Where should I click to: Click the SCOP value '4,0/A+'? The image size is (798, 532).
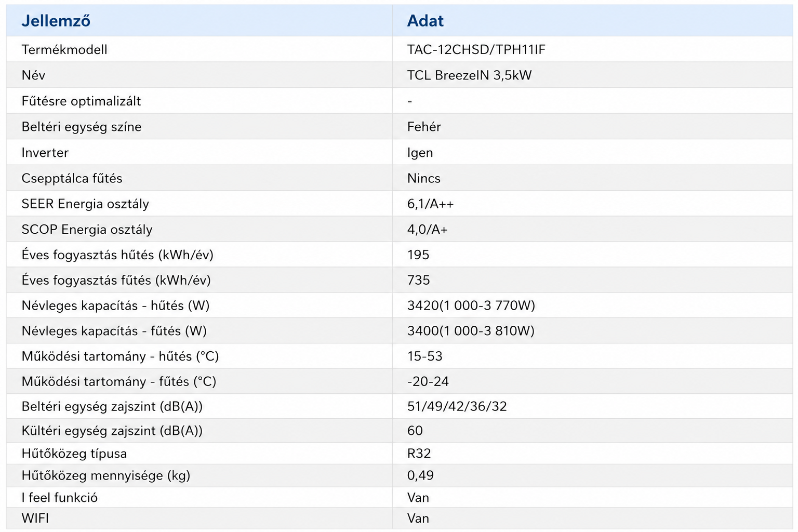click(427, 229)
